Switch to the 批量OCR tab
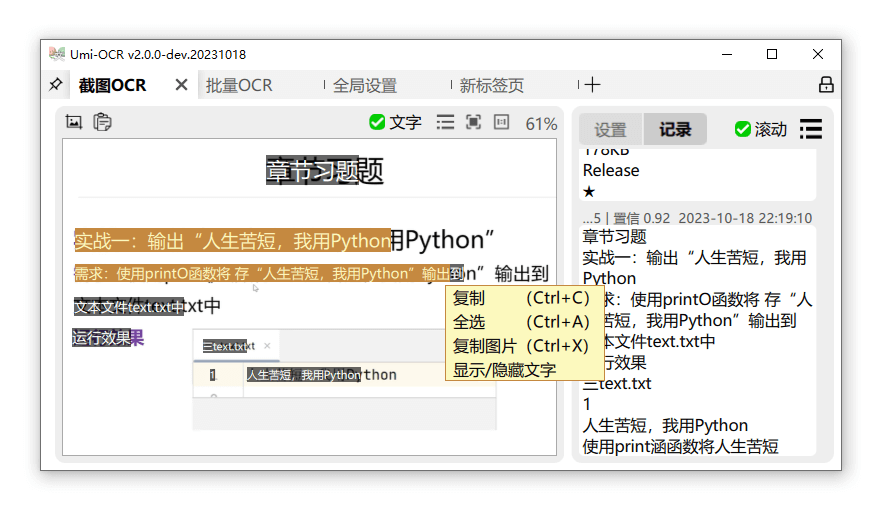The image size is (882, 518). [x=239, y=86]
